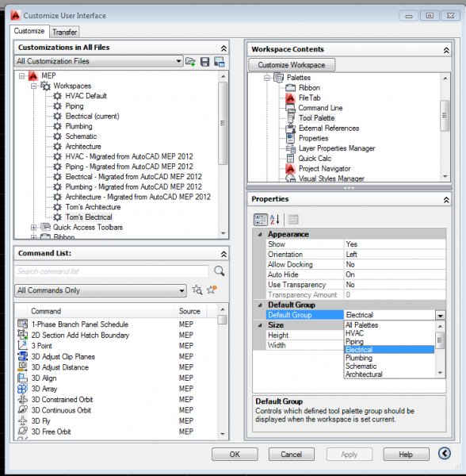Image resolution: width=466 pixels, height=476 pixels.
Task: Choose HVAC from the Default Group list
Action: [x=389, y=333]
